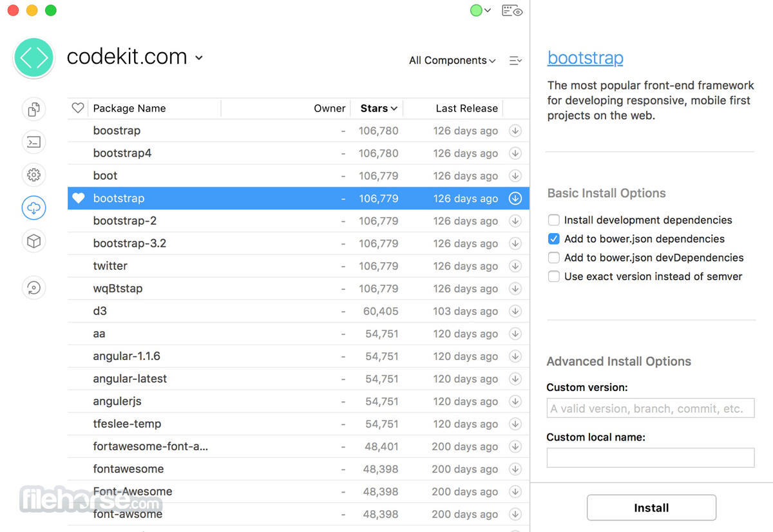The image size is (773, 532).
Task: Select the boostrap package row
Action: [x=298, y=131]
